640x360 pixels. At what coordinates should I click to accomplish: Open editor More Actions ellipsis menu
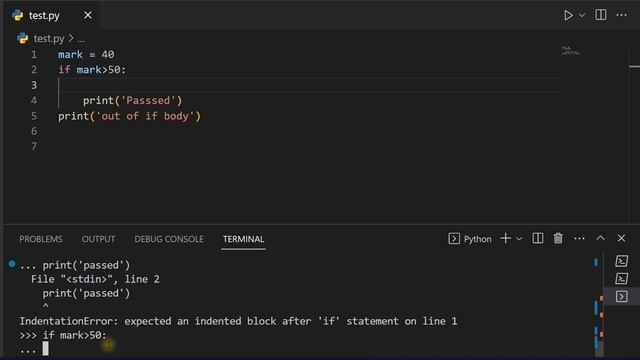[x=621, y=15]
